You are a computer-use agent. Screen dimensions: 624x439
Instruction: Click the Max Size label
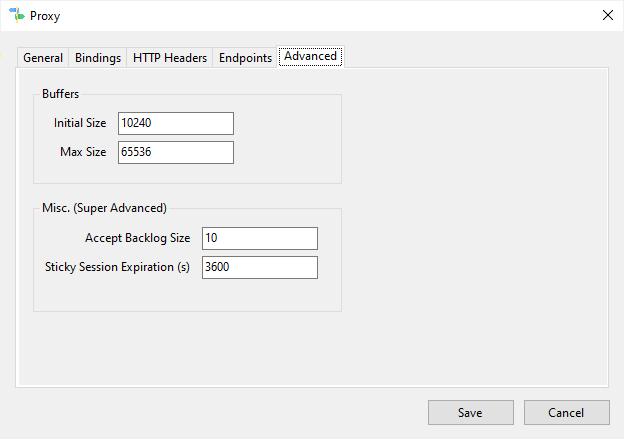click(x=83, y=152)
